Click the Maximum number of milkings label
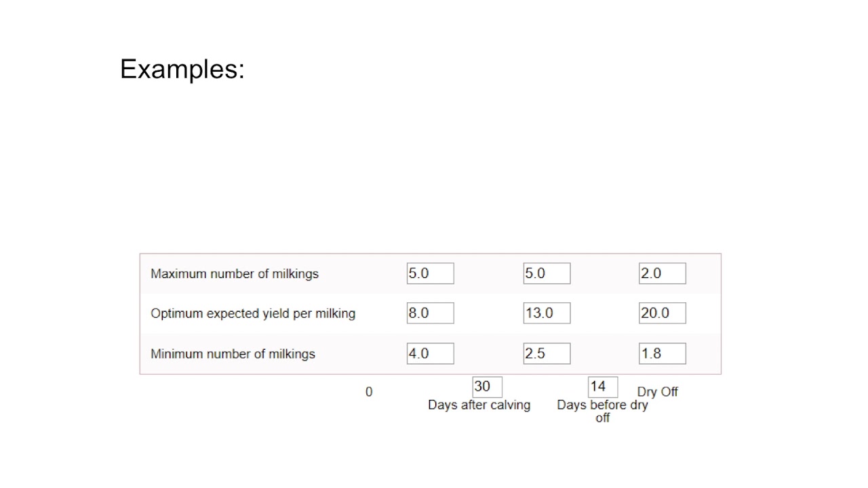Image resolution: width=868 pixels, height=488 pixels. coord(234,274)
